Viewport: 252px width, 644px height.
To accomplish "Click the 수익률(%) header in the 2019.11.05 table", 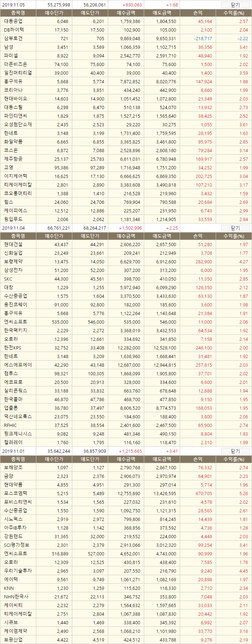I will tap(234, 13).
